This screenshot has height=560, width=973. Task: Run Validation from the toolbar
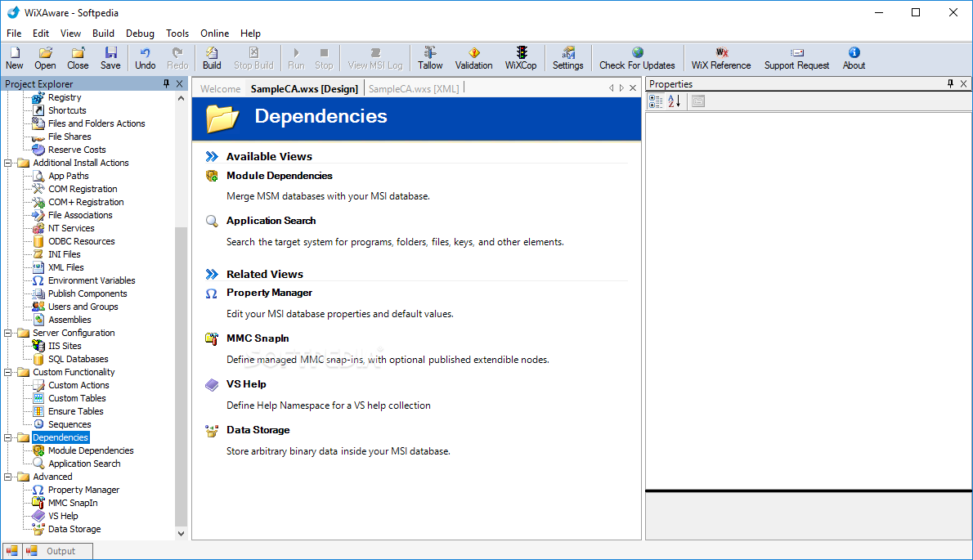click(473, 58)
